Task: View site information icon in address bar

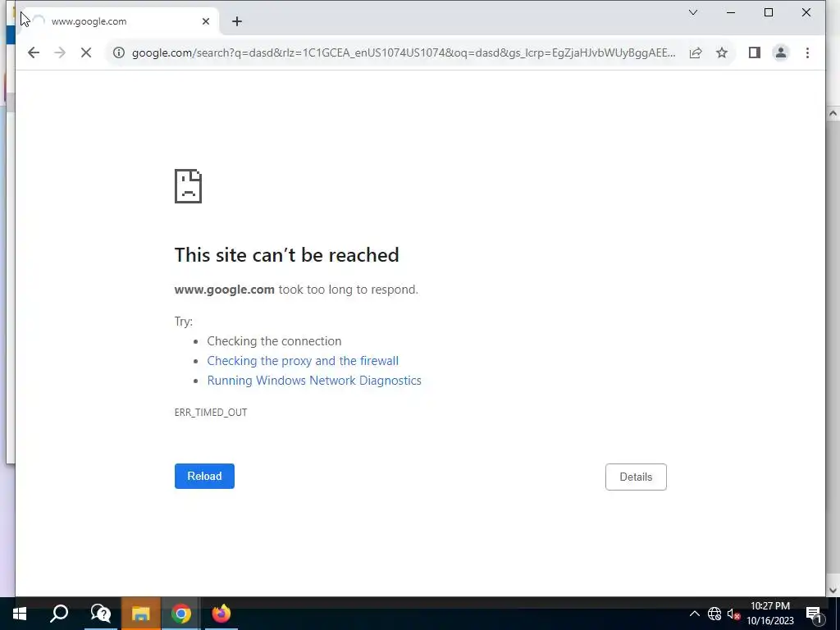Action: coord(118,52)
